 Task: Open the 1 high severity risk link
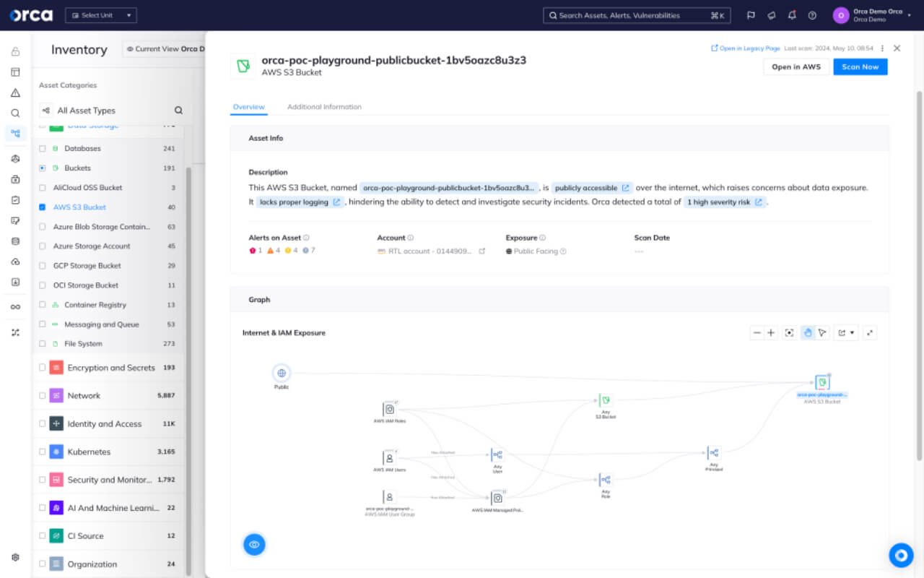(x=725, y=202)
